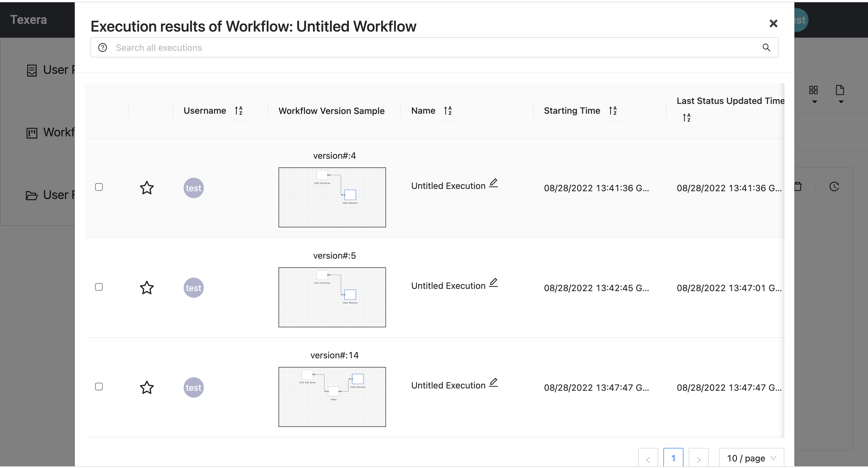Tick the version#:14 execution checkbox
The width and height of the screenshot is (868, 468).
tap(99, 386)
